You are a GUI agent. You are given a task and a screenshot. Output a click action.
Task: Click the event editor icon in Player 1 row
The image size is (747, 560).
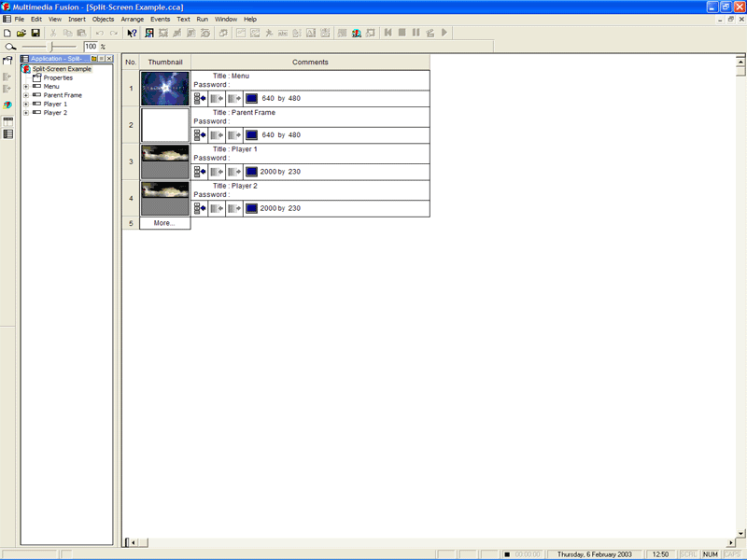200,172
